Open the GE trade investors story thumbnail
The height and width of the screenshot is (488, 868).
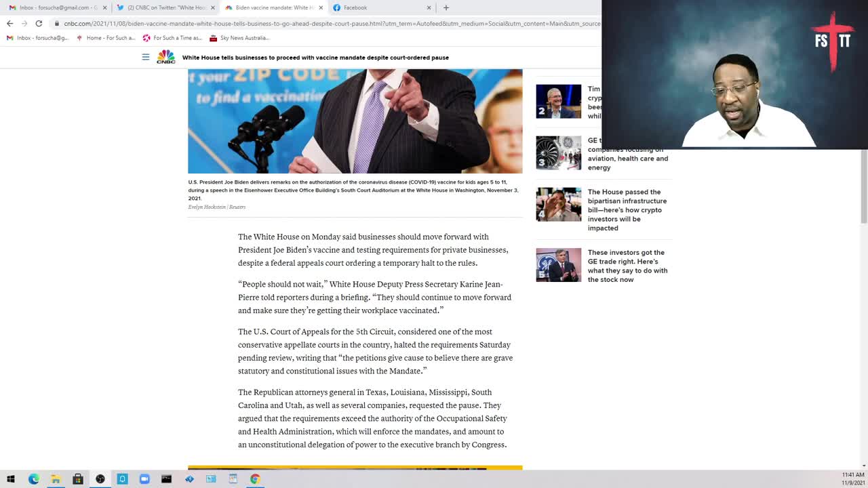559,265
